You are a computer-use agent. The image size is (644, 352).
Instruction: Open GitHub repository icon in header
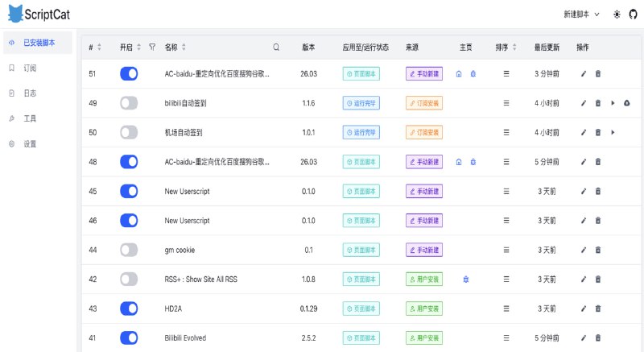pos(632,14)
